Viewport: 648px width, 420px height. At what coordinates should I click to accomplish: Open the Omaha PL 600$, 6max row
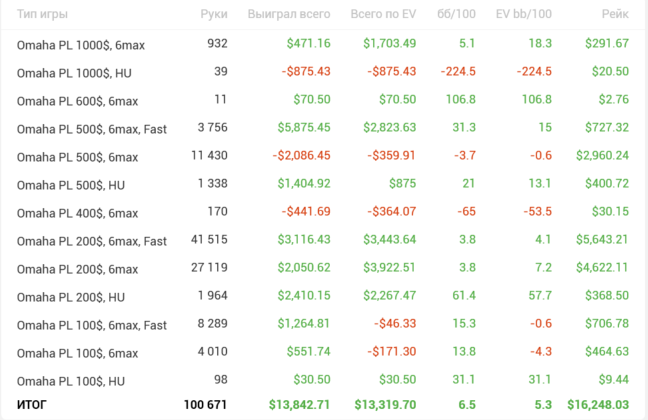point(324,100)
